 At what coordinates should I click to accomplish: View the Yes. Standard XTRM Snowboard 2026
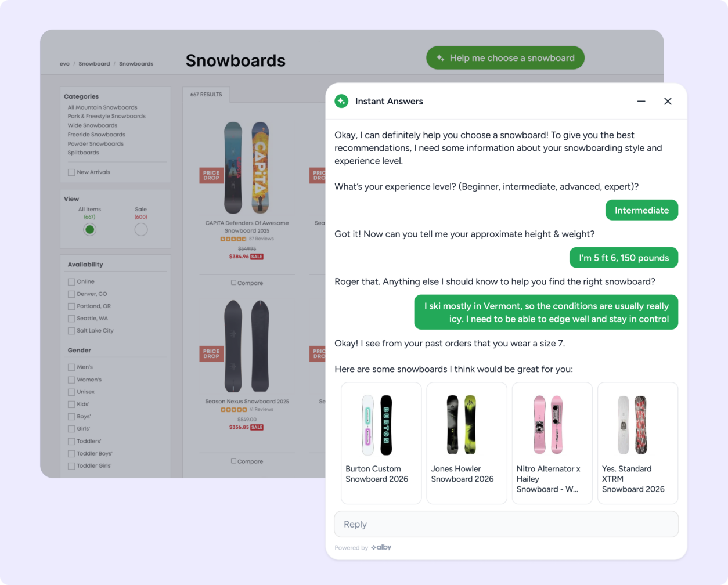coord(637,443)
